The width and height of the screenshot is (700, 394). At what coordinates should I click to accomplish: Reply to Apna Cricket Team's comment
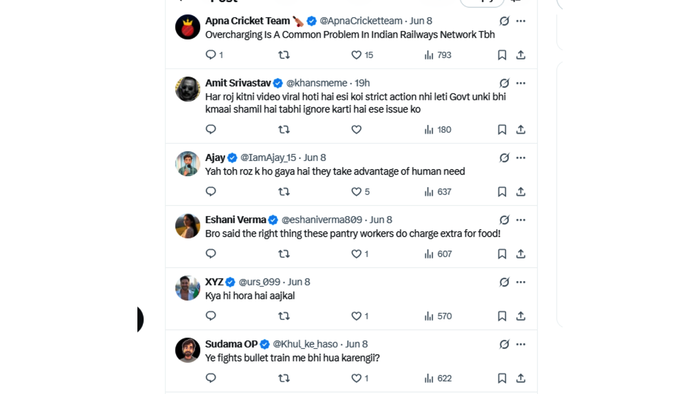click(214, 55)
